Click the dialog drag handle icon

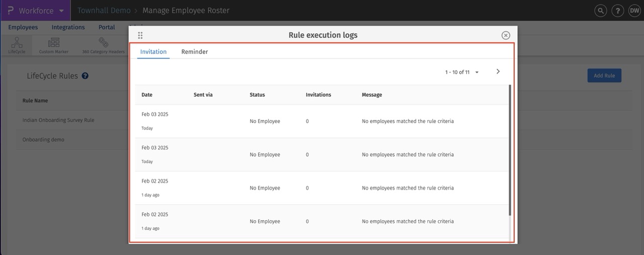[140, 35]
